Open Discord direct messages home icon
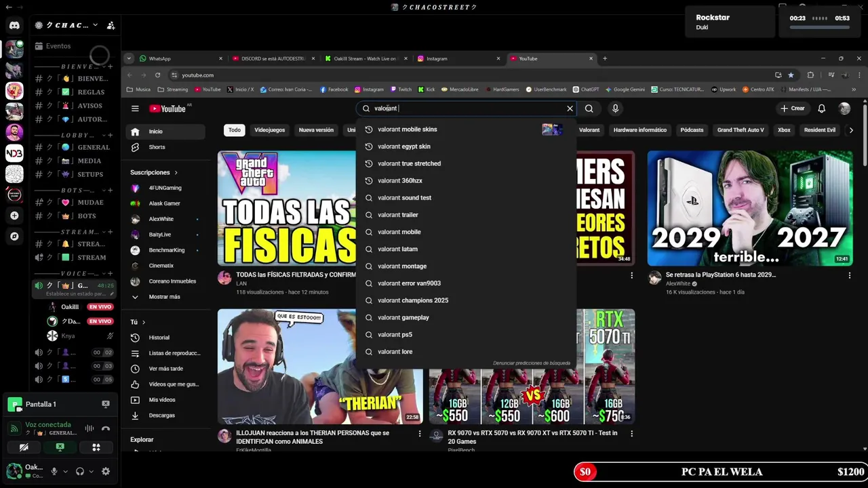This screenshot has height=488, width=868. (14, 26)
